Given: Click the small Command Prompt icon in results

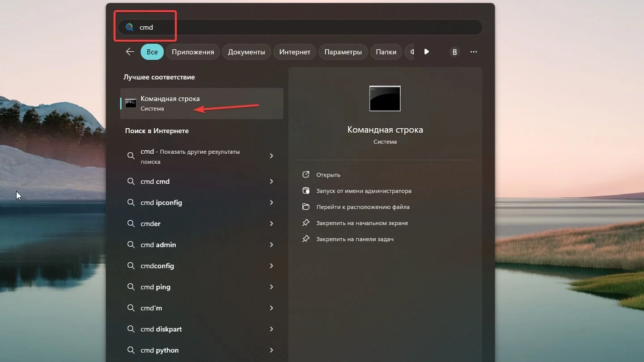Looking at the screenshot, I should (131, 103).
